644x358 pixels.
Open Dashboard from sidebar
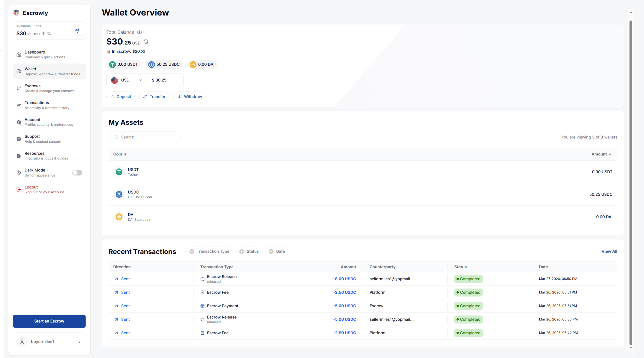coord(49,54)
